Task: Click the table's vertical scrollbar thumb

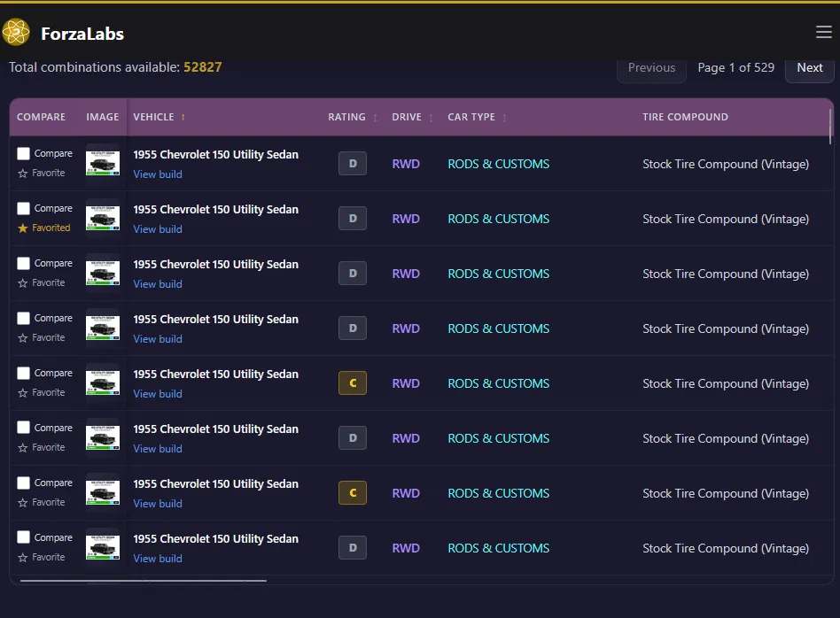Action: [x=830, y=127]
